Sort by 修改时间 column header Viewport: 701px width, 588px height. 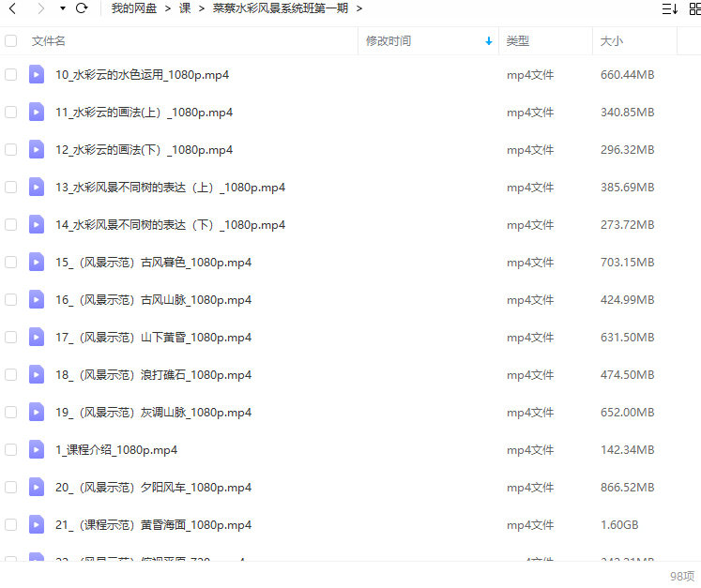[389, 41]
